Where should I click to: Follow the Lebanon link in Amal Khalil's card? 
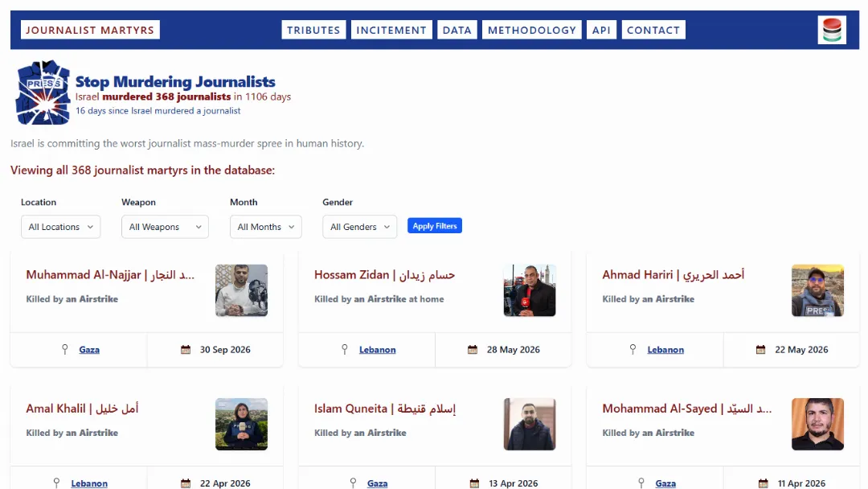click(89, 483)
